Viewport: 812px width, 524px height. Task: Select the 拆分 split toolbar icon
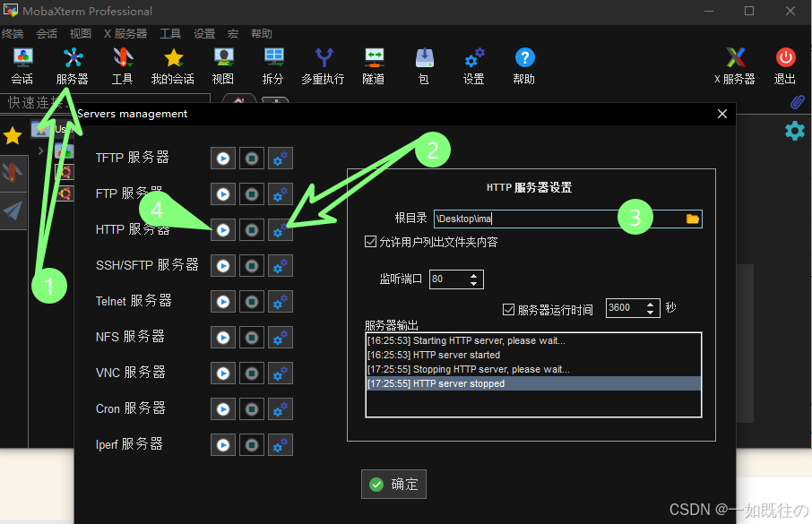[x=273, y=65]
